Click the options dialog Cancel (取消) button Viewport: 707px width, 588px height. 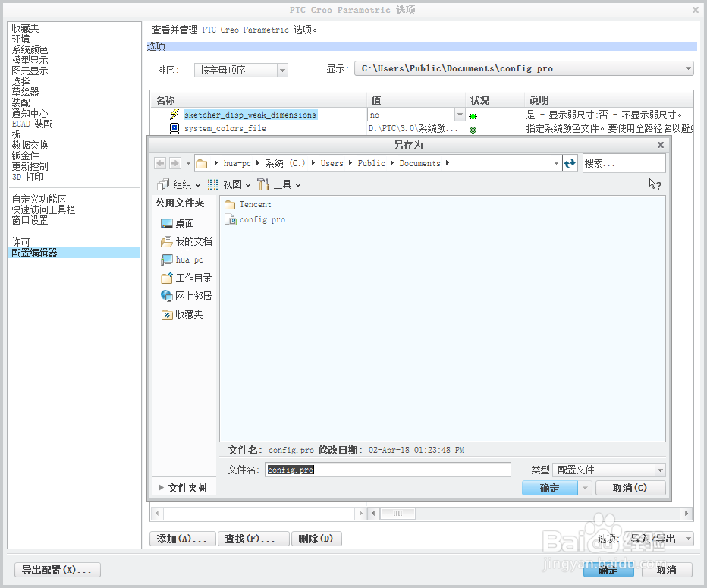click(667, 570)
